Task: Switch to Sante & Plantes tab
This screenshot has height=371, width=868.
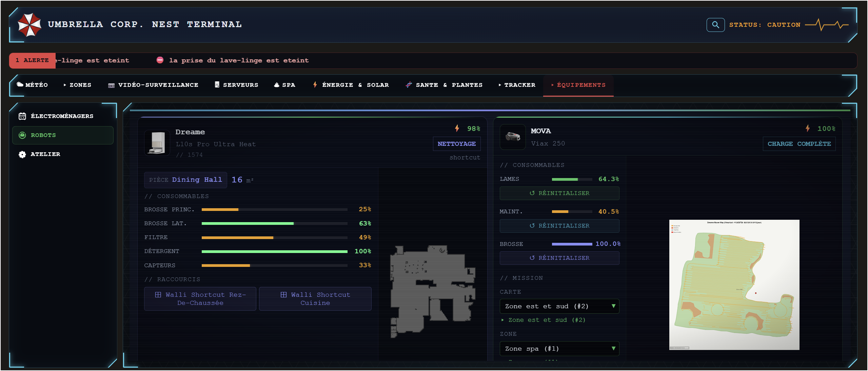Action: point(444,85)
